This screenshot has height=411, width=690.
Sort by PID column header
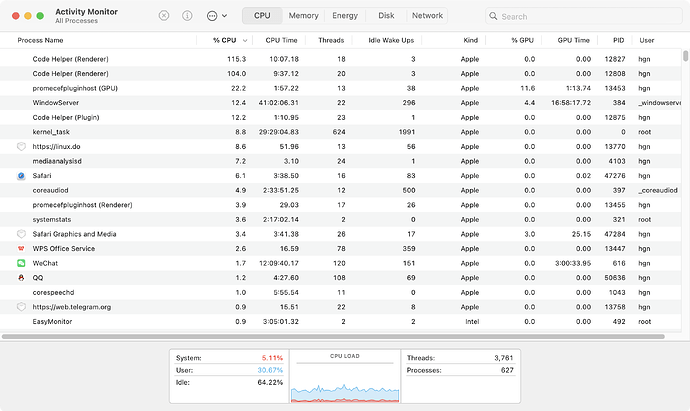[x=618, y=40]
